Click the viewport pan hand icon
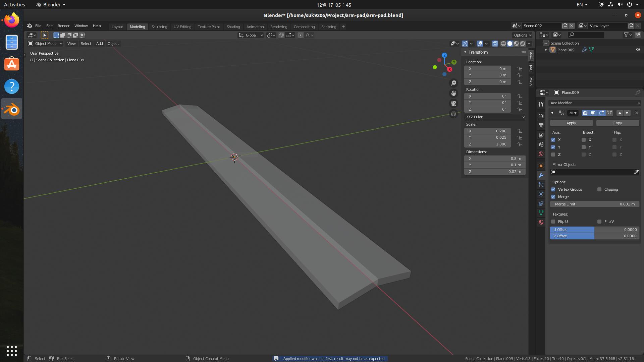Image resolution: width=644 pixels, height=362 pixels. coord(453,93)
